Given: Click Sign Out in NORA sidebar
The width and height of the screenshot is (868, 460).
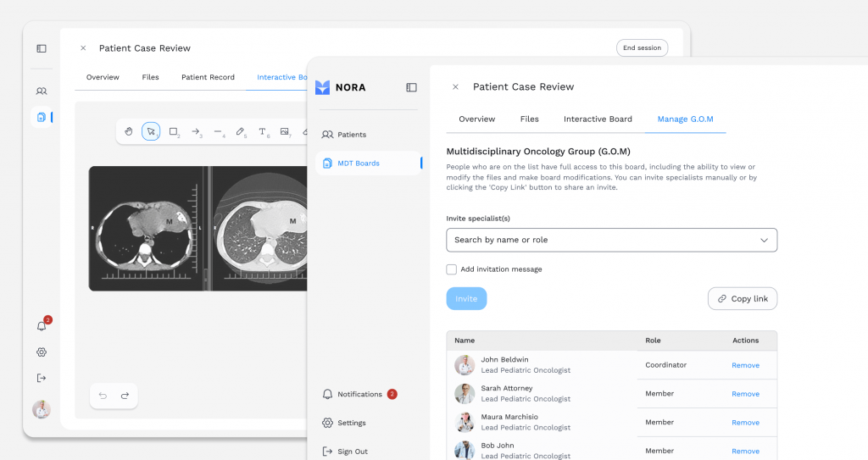Looking at the screenshot, I should pyautogui.click(x=344, y=452).
